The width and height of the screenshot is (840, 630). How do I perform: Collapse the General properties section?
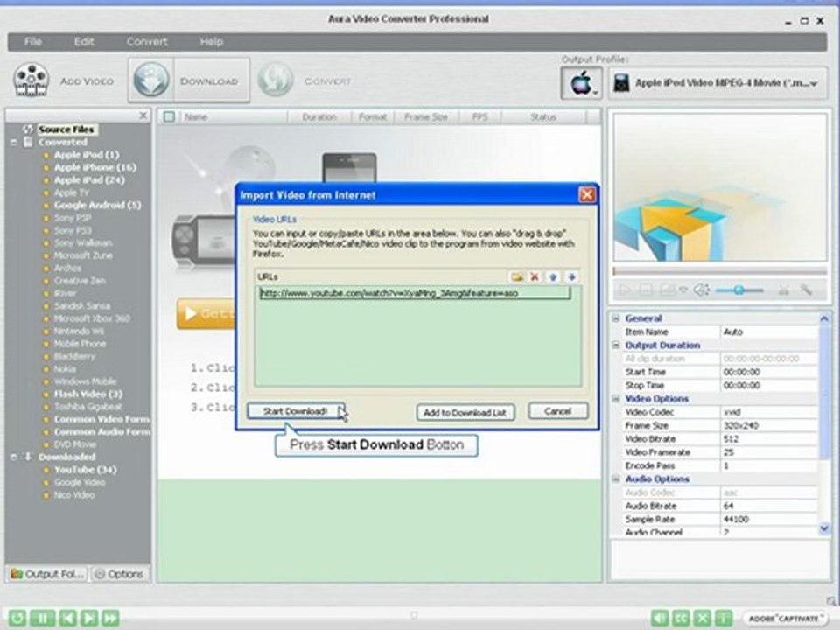pyautogui.click(x=616, y=318)
